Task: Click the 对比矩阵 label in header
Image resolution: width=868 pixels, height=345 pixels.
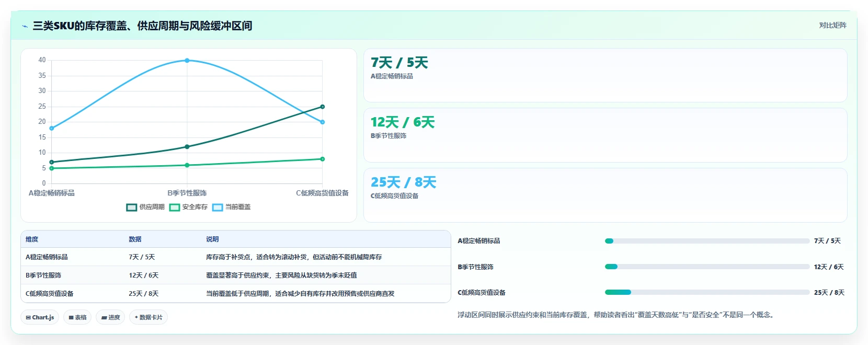Action: pos(832,25)
